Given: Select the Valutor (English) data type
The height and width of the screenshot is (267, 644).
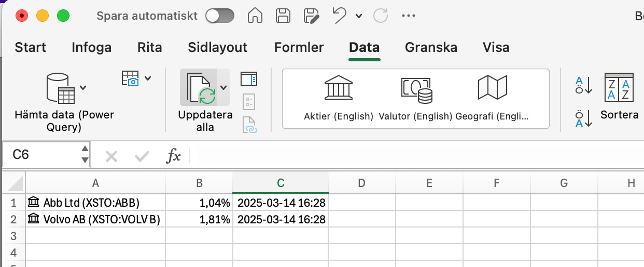Looking at the screenshot, I should [416, 99].
